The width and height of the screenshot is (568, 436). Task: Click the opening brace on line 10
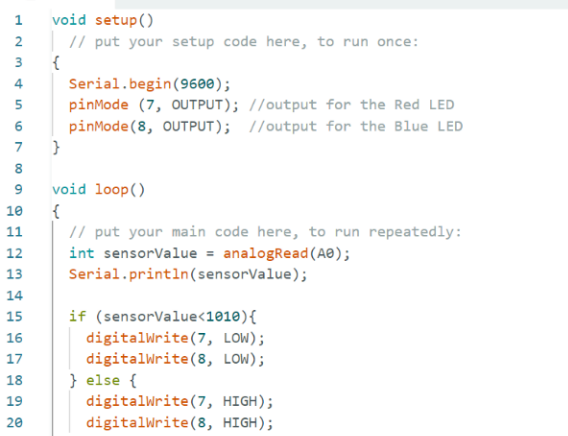pos(56,211)
